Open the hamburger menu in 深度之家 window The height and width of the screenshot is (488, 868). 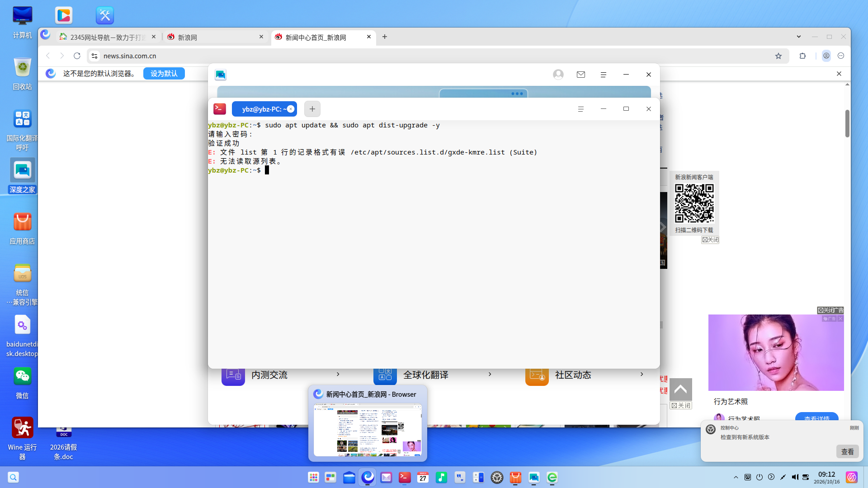603,75
